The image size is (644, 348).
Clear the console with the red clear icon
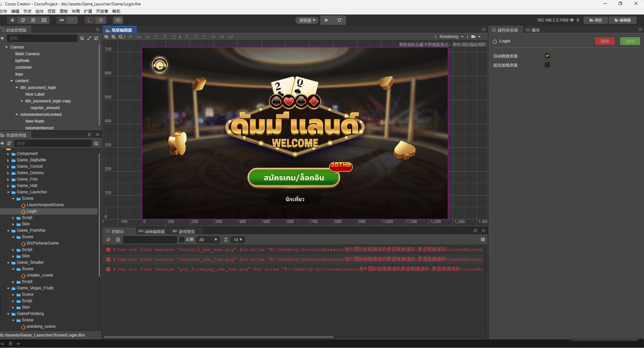(108, 240)
